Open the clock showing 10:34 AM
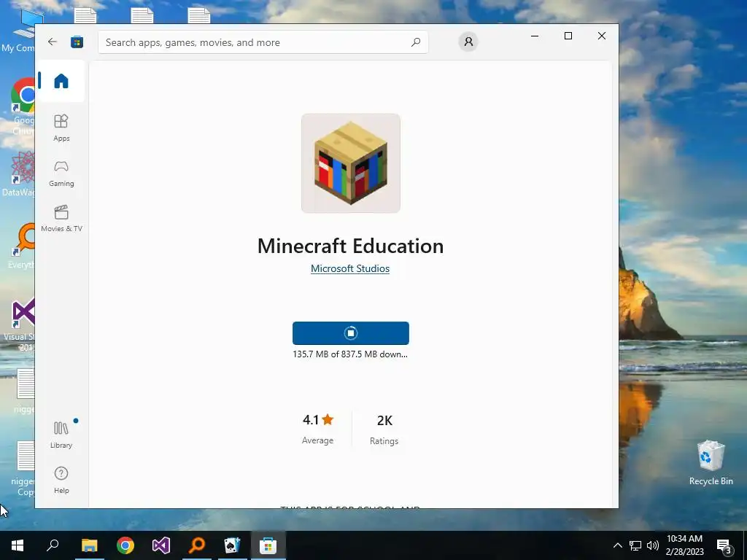The width and height of the screenshot is (747, 560). 684,545
